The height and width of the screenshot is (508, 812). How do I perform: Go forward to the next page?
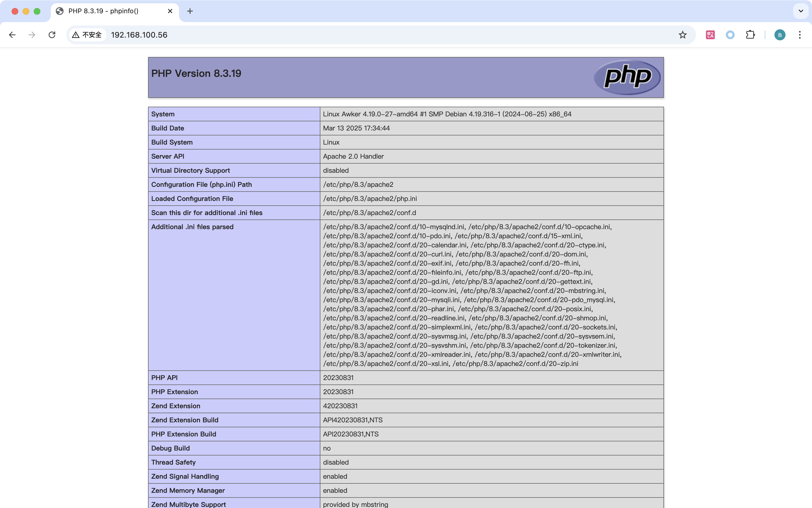pyautogui.click(x=32, y=35)
